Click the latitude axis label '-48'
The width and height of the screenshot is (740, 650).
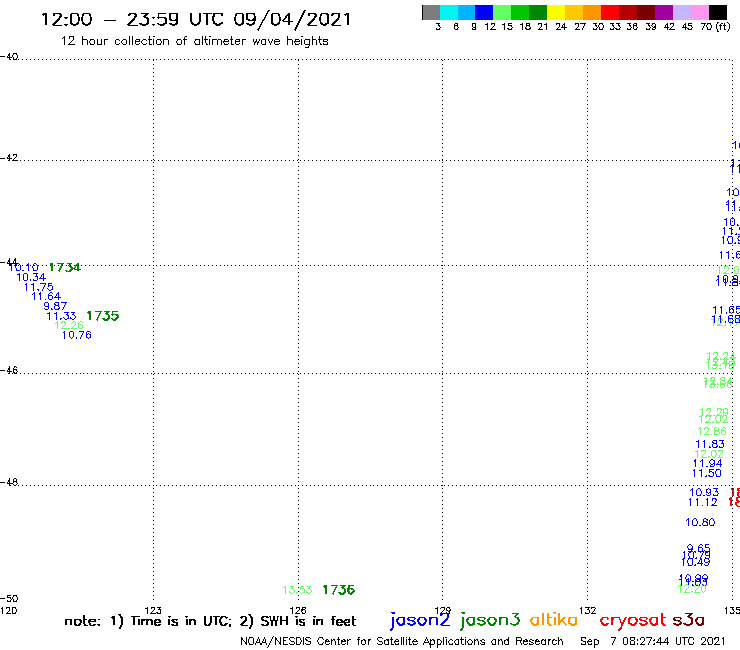(9, 482)
